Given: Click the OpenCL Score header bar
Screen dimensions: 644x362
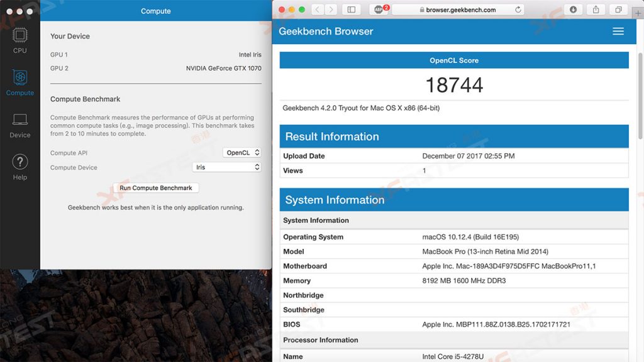Looking at the screenshot, I should (x=454, y=60).
